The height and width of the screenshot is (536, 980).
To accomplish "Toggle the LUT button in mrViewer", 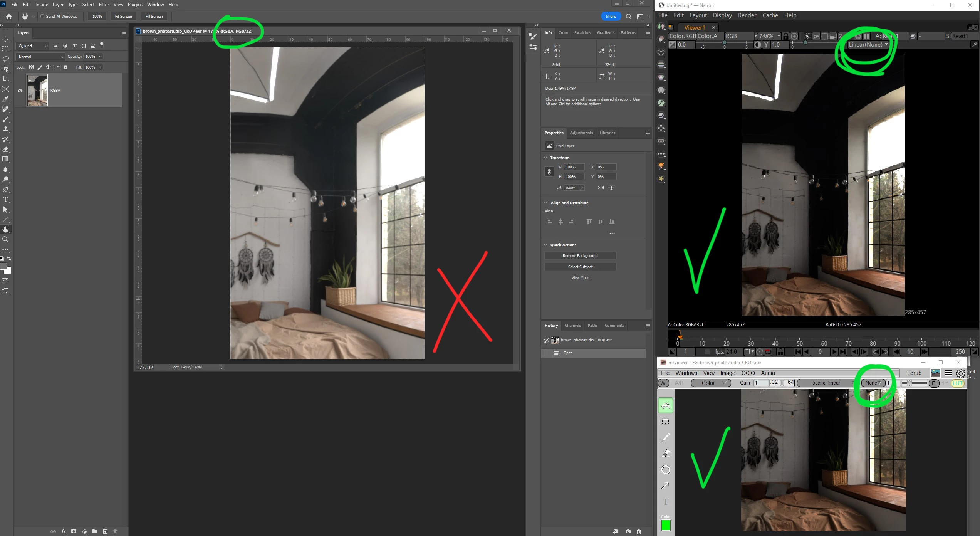I will (958, 383).
